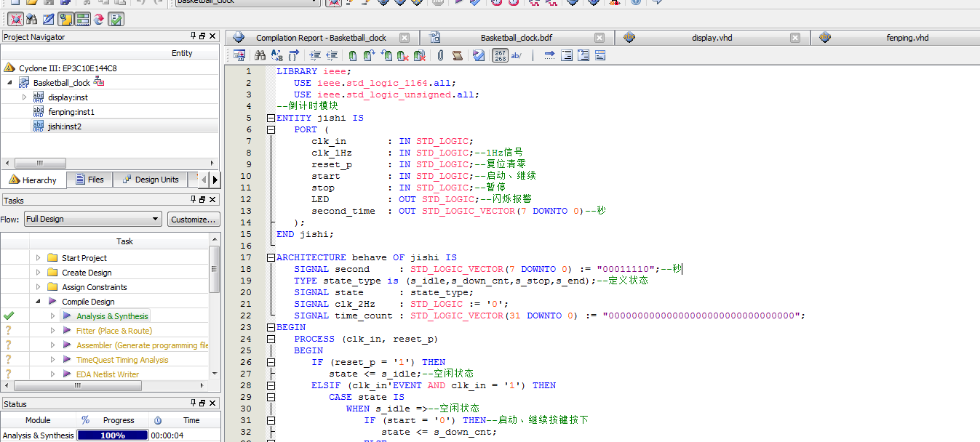Click the paperclip icon in editor toolbar
980x442 pixels.
(440, 55)
